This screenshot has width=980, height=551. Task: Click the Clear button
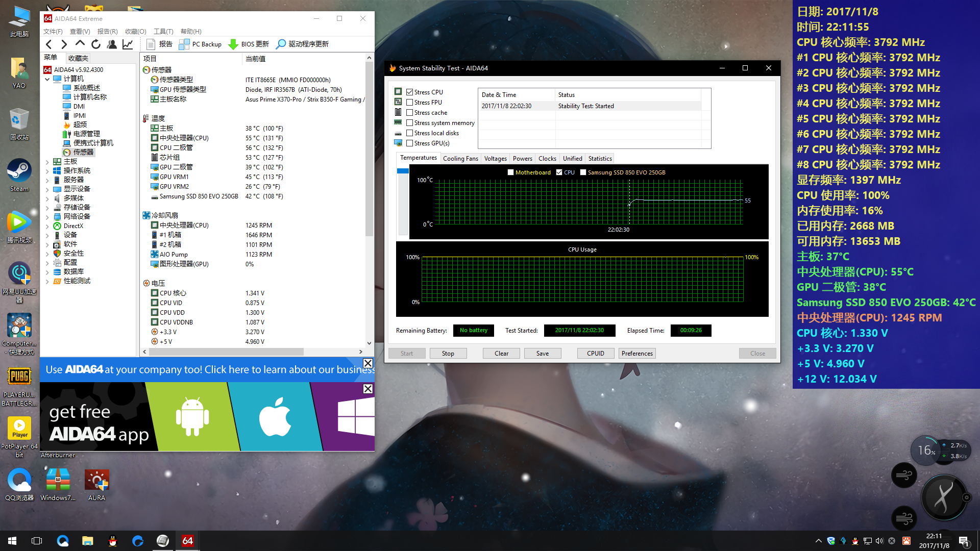[x=501, y=354]
